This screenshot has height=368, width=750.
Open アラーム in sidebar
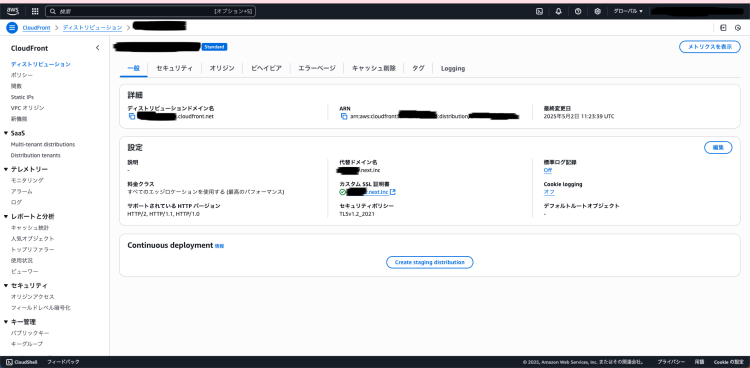click(22, 191)
